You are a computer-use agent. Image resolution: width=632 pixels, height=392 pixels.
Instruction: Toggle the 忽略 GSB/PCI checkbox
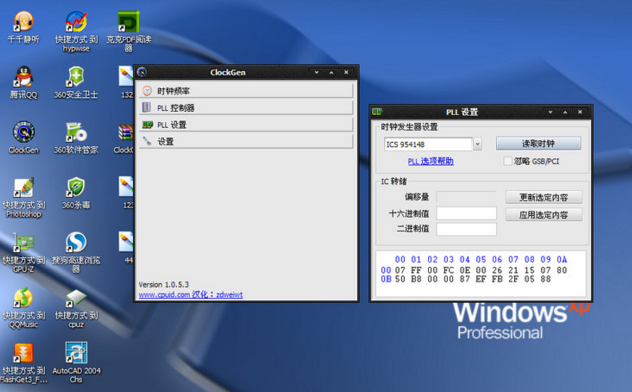508,161
